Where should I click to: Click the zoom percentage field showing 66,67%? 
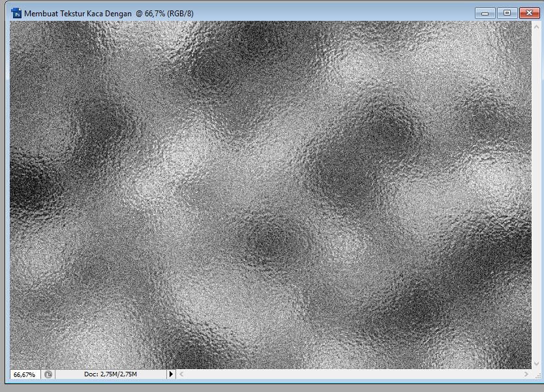click(x=25, y=374)
